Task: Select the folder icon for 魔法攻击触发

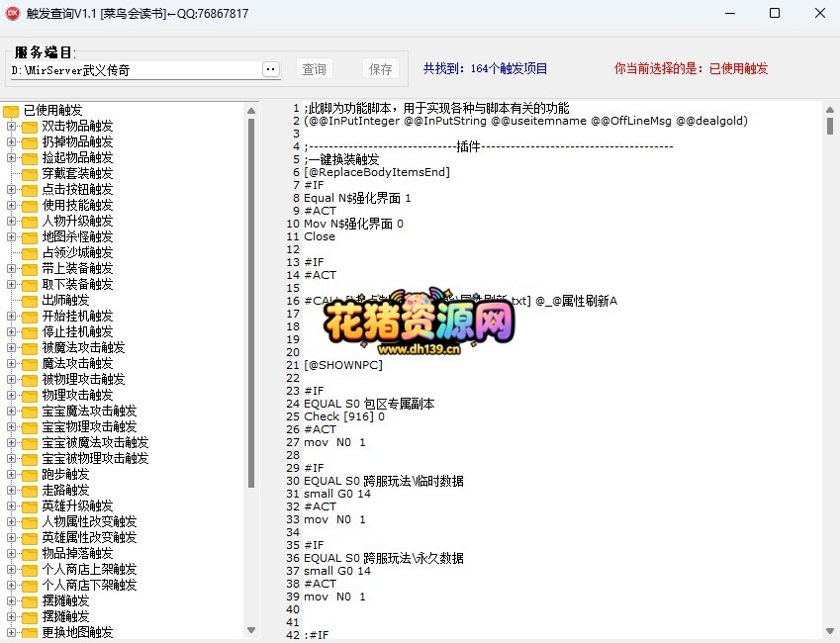Action: (x=30, y=364)
